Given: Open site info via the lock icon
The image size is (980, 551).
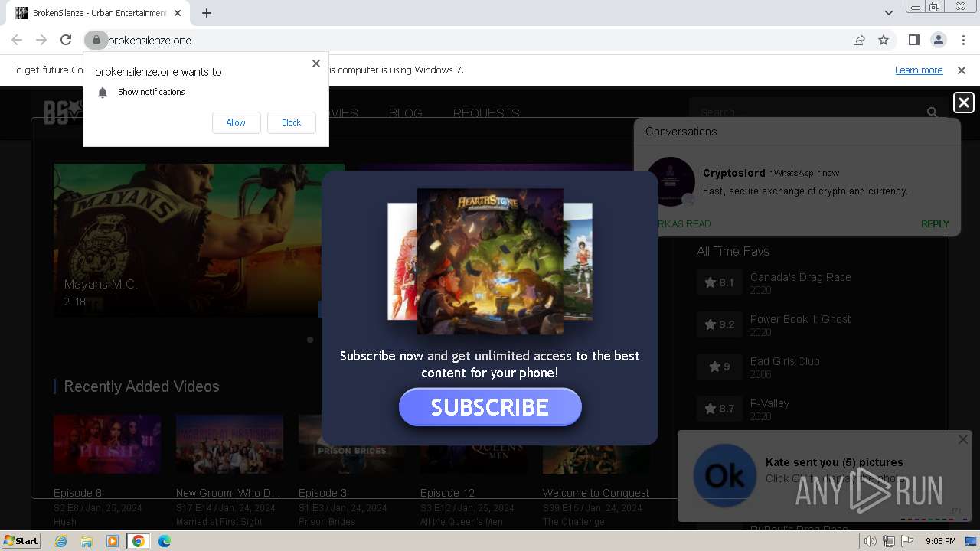Looking at the screenshot, I should (96, 40).
